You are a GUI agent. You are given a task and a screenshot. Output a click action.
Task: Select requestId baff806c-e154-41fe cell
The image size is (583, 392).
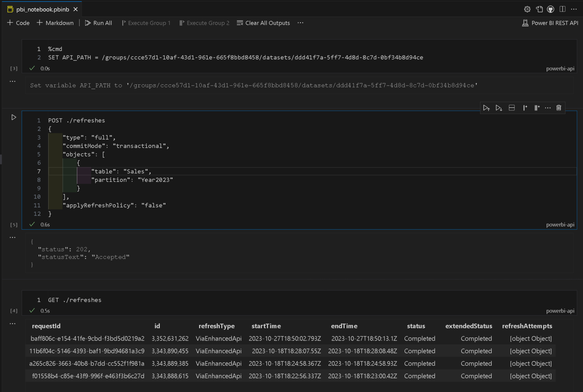coord(87,338)
